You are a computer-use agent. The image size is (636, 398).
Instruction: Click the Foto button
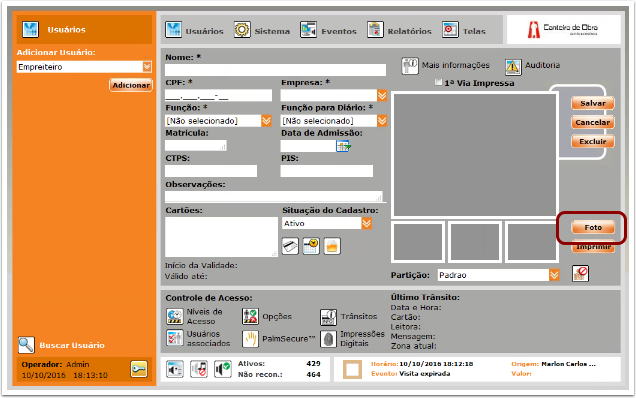pos(593,227)
